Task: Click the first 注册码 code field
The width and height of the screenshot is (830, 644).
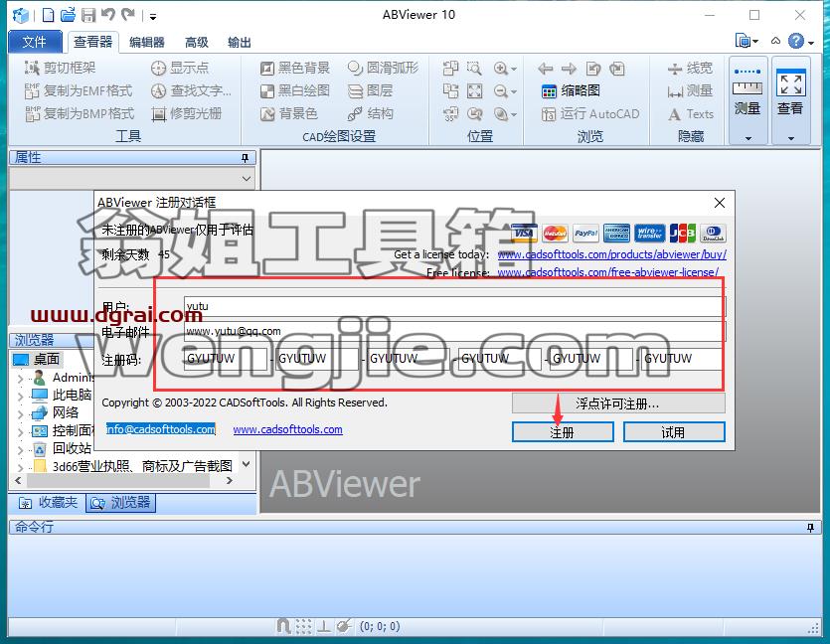Action: (226, 359)
